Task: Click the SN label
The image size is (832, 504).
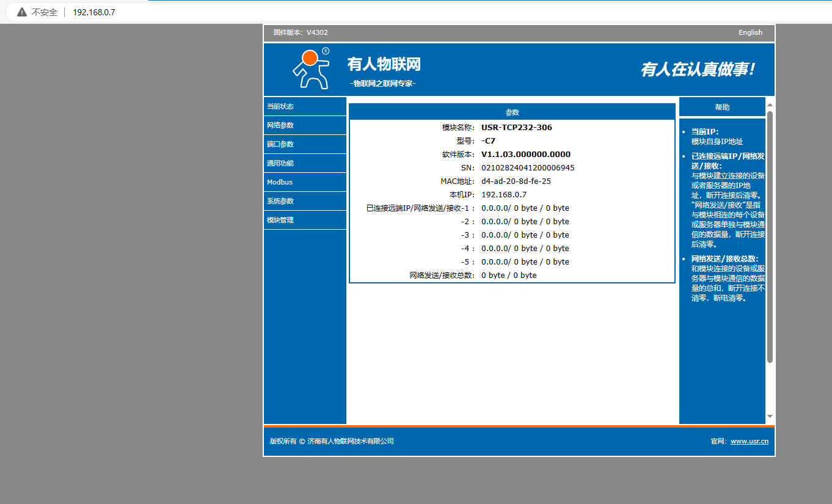Action: [x=468, y=168]
